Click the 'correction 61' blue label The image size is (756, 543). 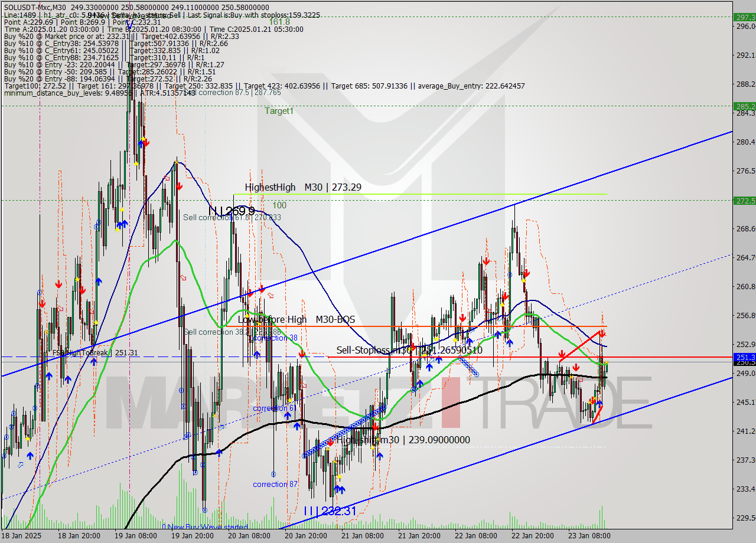click(275, 408)
